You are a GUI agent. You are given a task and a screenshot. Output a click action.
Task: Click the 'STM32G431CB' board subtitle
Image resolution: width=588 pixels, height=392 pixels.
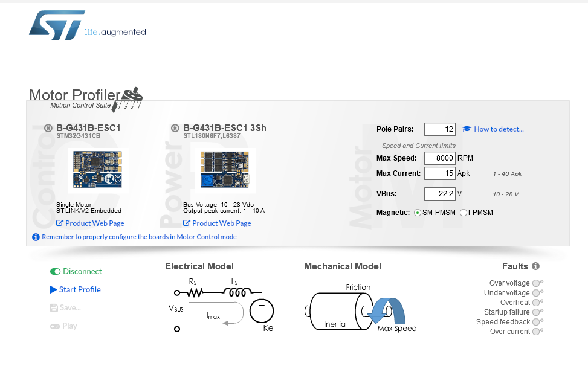click(x=79, y=136)
